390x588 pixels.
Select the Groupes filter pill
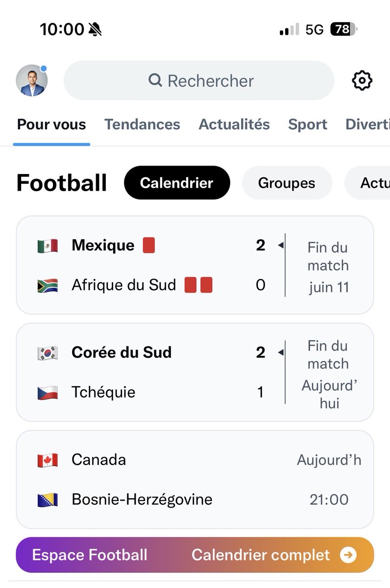click(x=287, y=183)
